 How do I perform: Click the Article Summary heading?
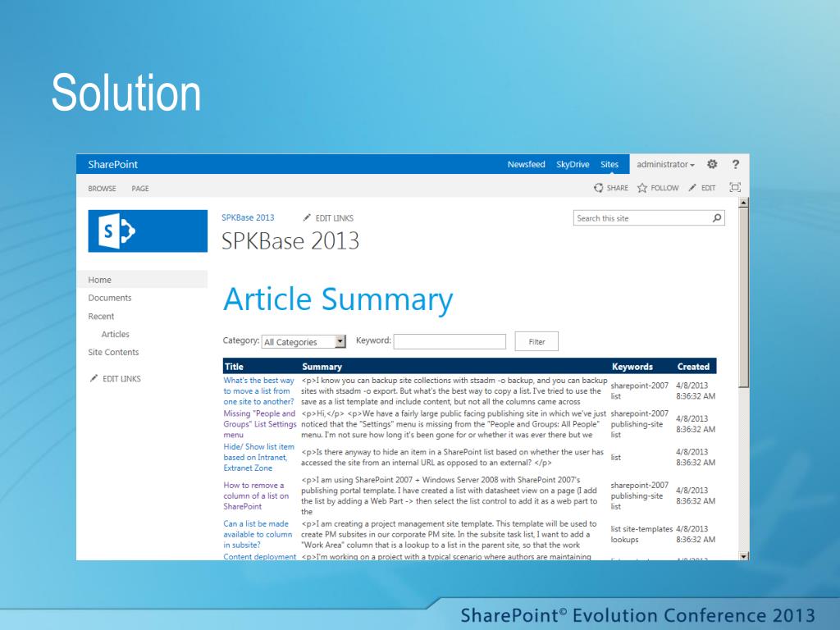(x=338, y=299)
